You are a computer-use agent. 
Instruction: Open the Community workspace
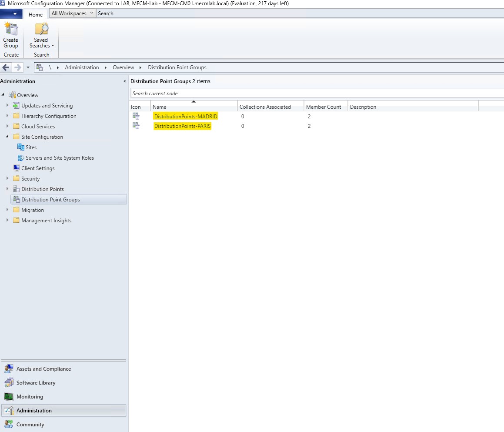pyautogui.click(x=30, y=425)
